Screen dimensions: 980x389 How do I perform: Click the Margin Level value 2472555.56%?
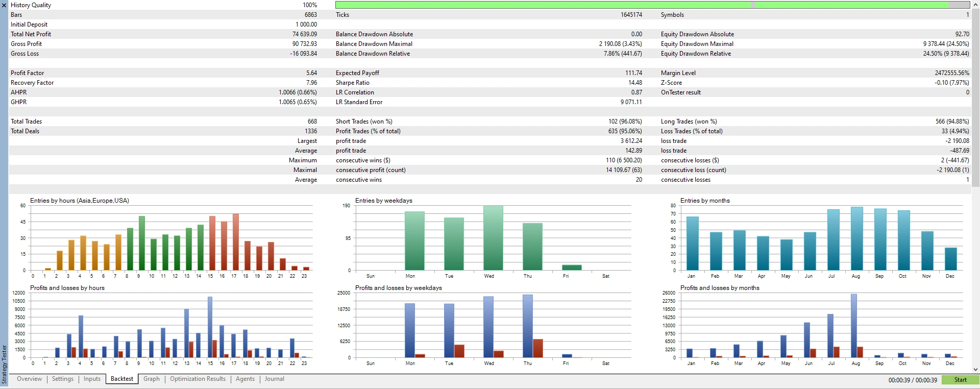coord(952,73)
